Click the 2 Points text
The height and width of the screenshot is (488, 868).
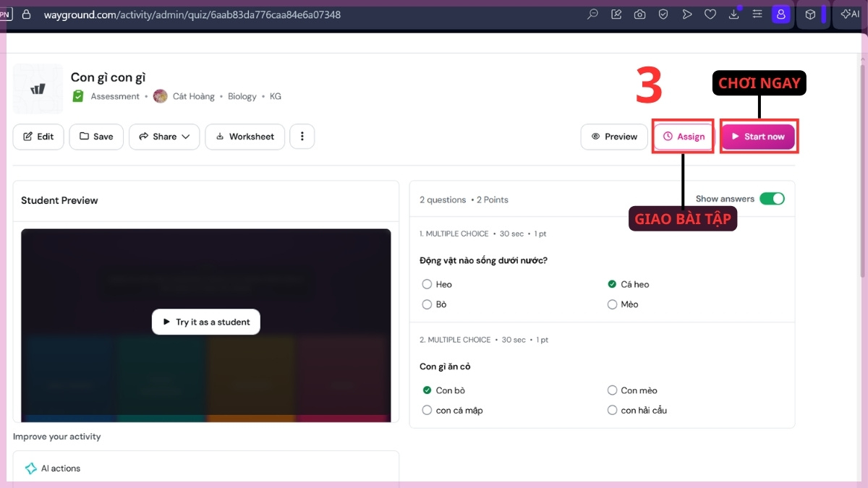point(493,200)
